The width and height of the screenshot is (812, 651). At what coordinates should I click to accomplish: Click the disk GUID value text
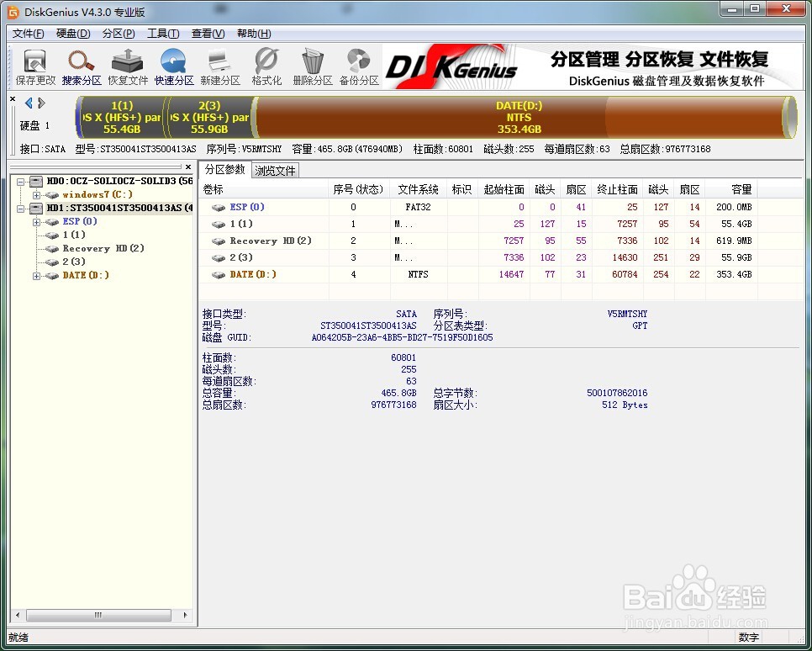tap(402, 338)
